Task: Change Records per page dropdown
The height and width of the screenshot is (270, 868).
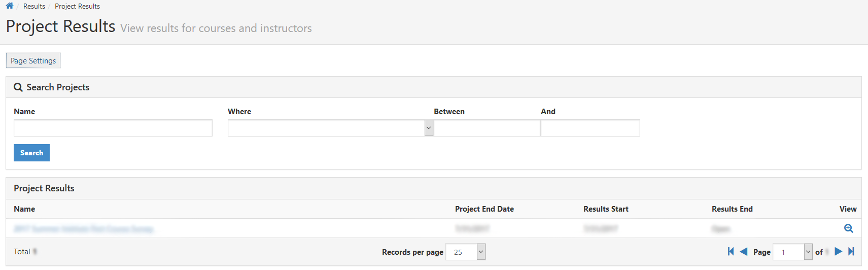Action: (x=465, y=252)
